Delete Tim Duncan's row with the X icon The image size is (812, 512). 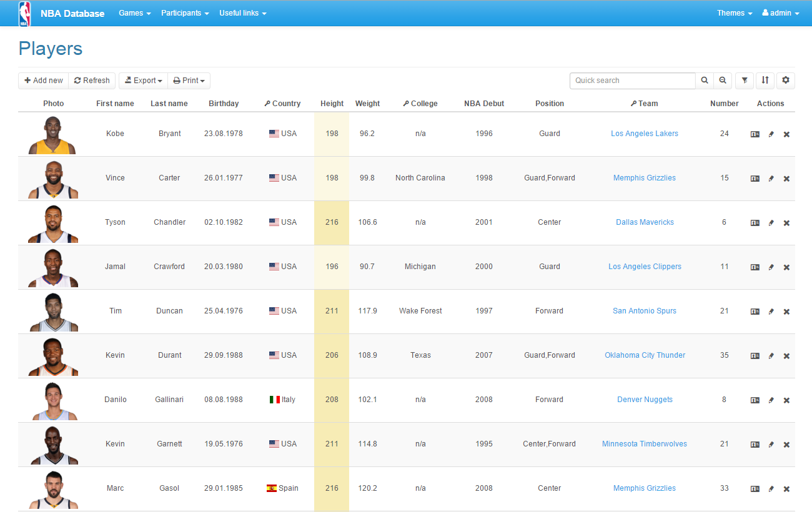(786, 312)
